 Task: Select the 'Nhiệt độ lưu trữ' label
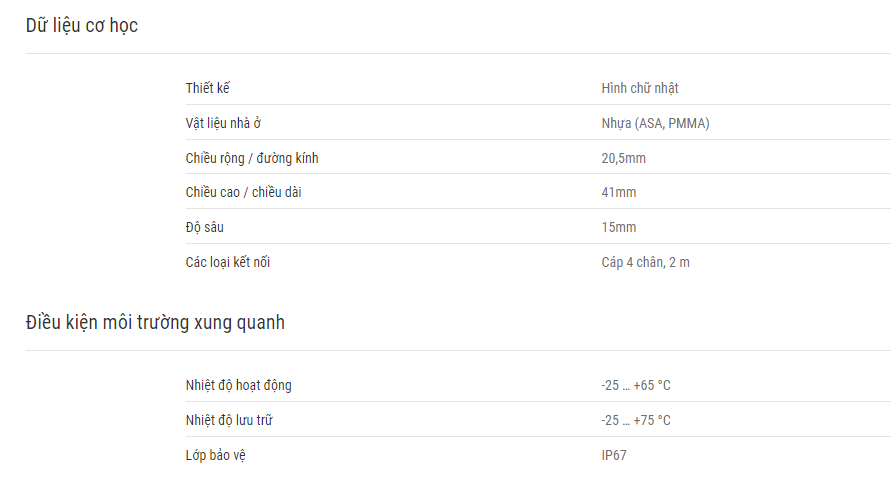coord(229,420)
